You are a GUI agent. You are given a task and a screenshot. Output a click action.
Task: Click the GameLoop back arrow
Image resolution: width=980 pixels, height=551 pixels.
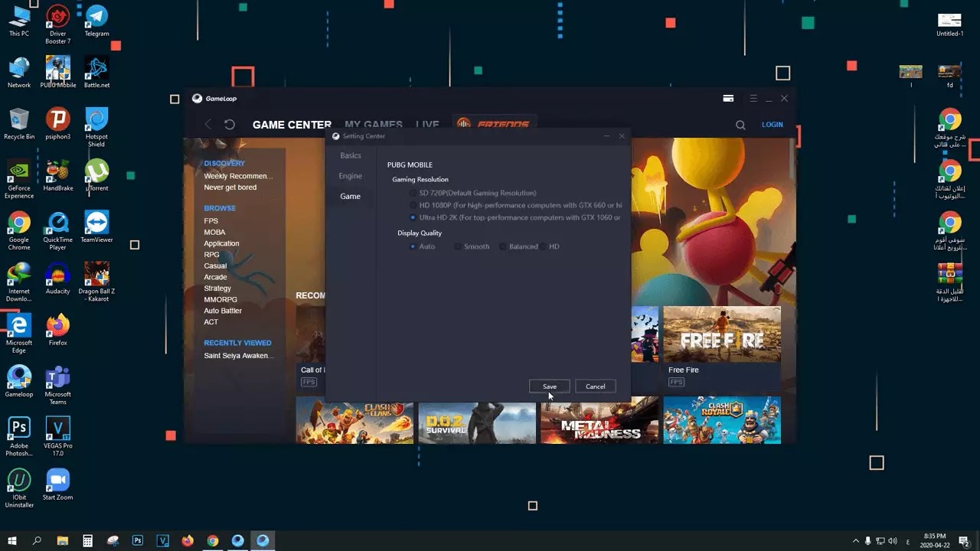click(208, 124)
